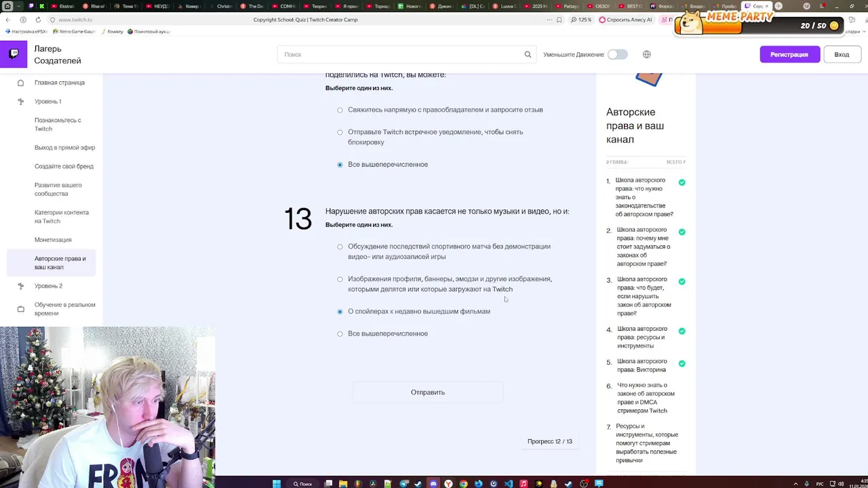The height and width of the screenshot is (488, 868).
Task: Switch to the 'Christm' browser tab
Action: [x=222, y=6]
